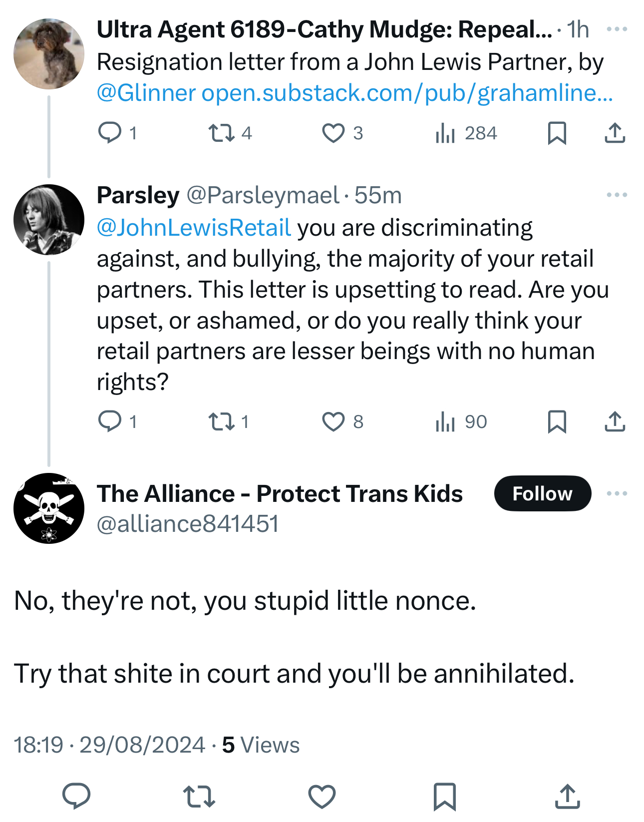
Task: Share The Alliance's main tweet
Action: pos(568,796)
